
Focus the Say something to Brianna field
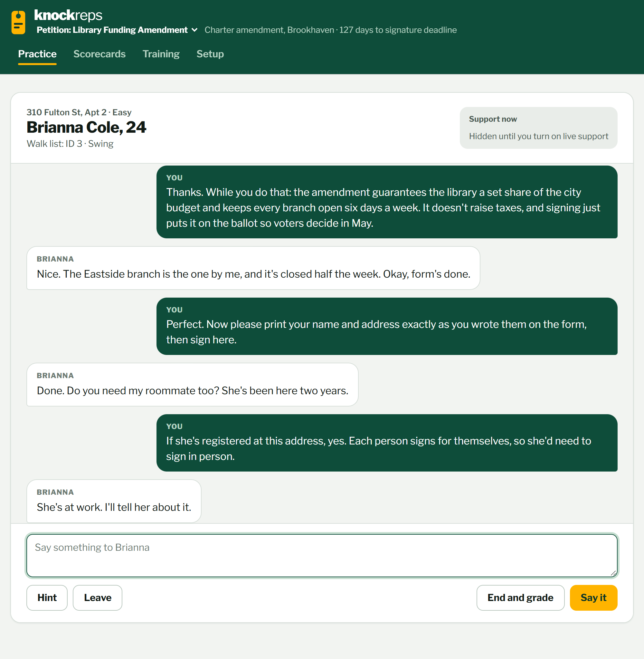(x=322, y=555)
